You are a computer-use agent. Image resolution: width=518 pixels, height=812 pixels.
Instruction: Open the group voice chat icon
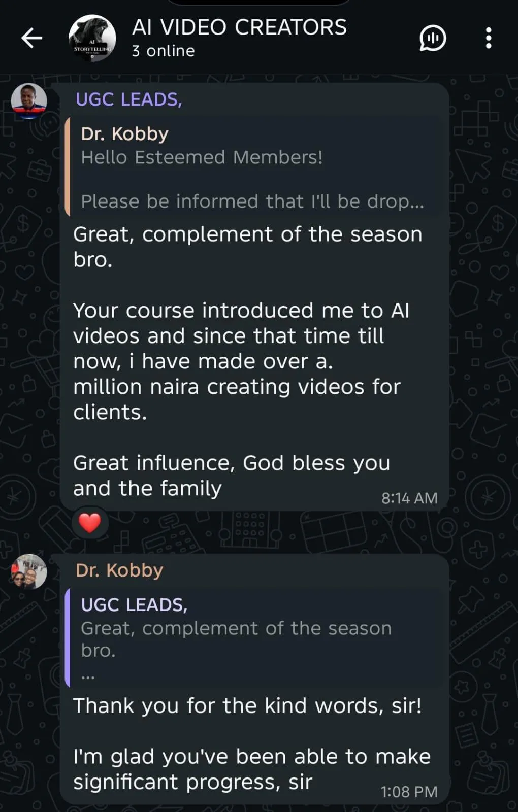tap(433, 38)
